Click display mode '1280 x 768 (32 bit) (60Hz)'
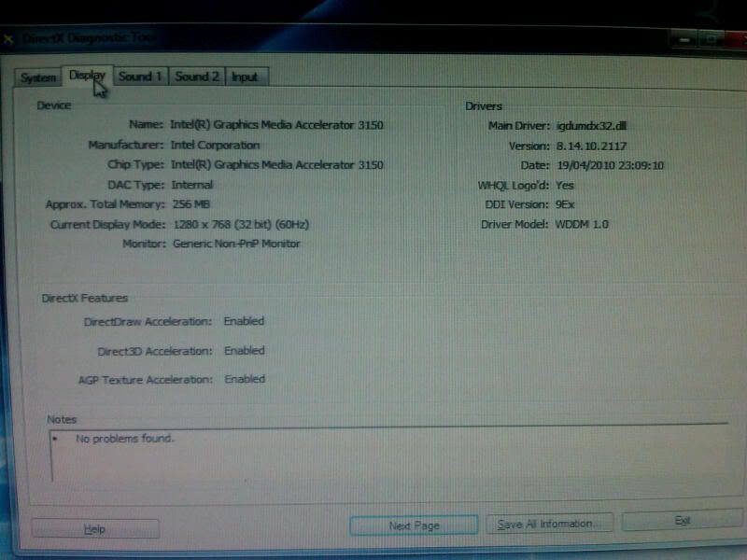 241,224
